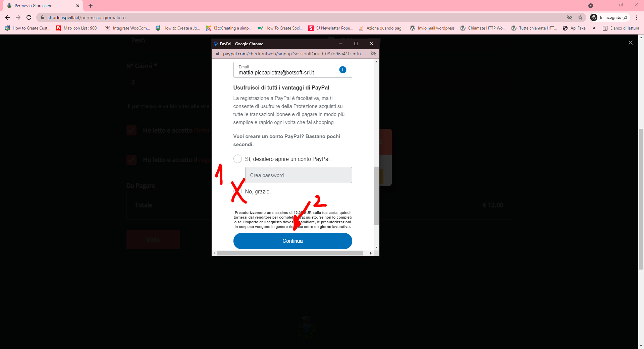Click the popup scrollbar down arrow
This screenshot has width=644, height=349.
376,247
